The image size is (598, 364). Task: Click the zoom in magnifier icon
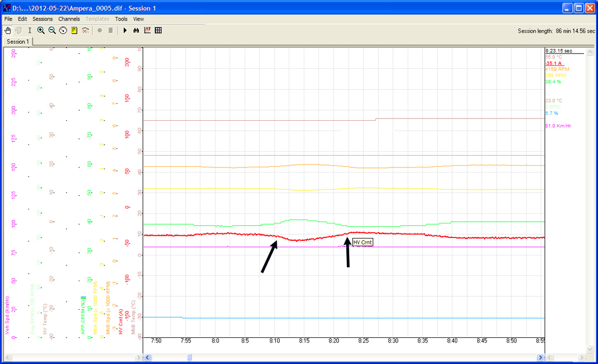coord(41,30)
